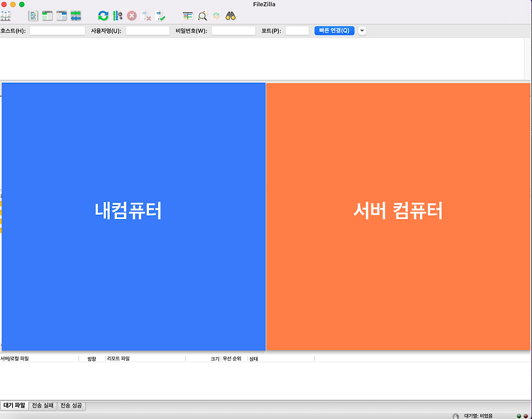The image size is (532, 419).
Task: Open the quick connect history dropdown arrow
Action: point(362,30)
